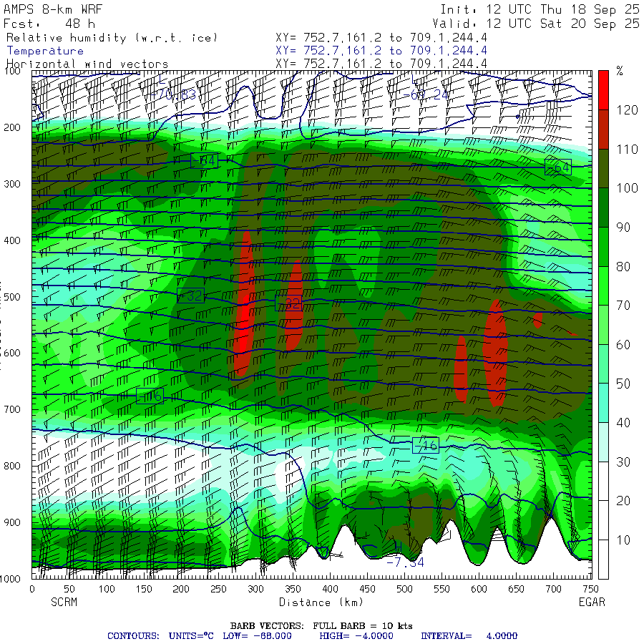The height and width of the screenshot is (644, 644).
Task: Click the 'HIGH= -4.0000' caption
Action: [x=356, y=636]
